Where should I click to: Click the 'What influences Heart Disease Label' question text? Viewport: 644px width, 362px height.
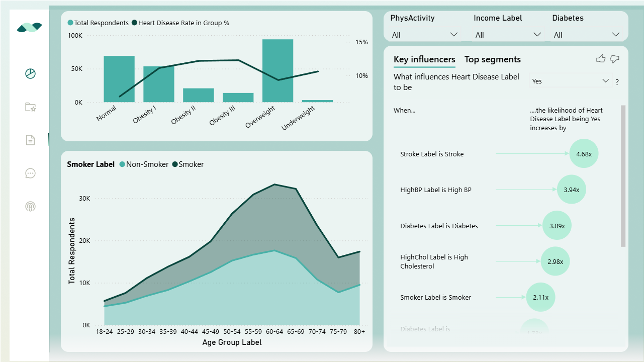pyautogui.click(x=456, y=82)
